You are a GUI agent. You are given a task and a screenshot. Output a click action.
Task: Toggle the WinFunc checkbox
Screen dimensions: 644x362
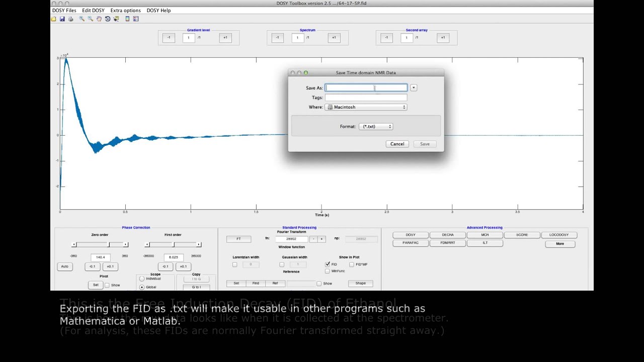328,271
